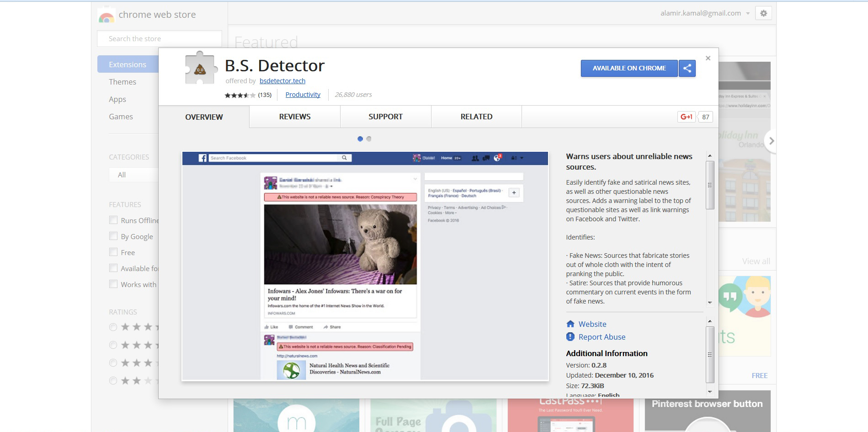Viewport: 868px width, 432px height.
Task: Click the Google +1 button
Action: click(x=686, y=117)
